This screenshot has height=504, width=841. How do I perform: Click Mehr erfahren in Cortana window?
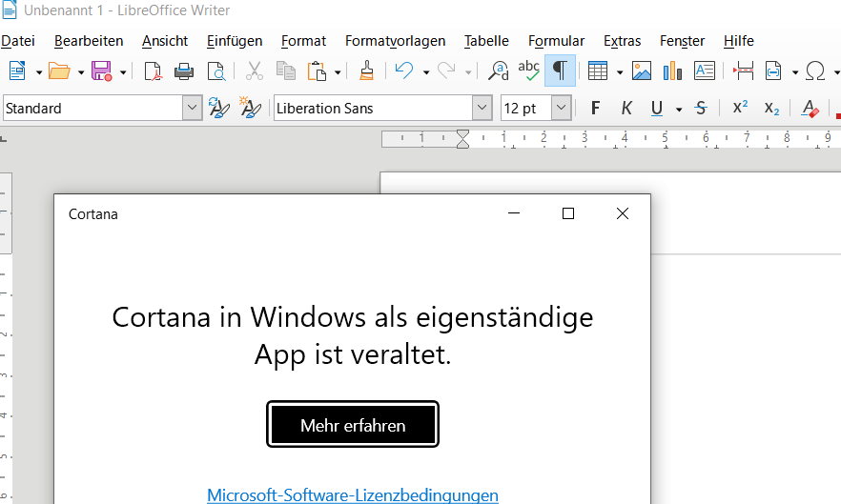point(353,424)
